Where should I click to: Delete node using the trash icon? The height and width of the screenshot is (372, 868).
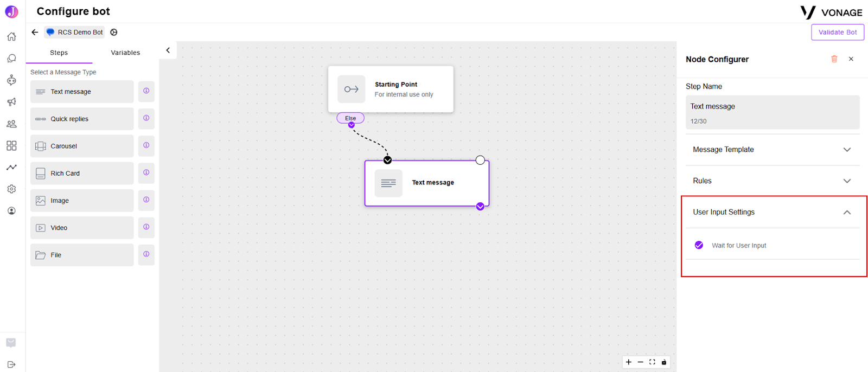834,59
